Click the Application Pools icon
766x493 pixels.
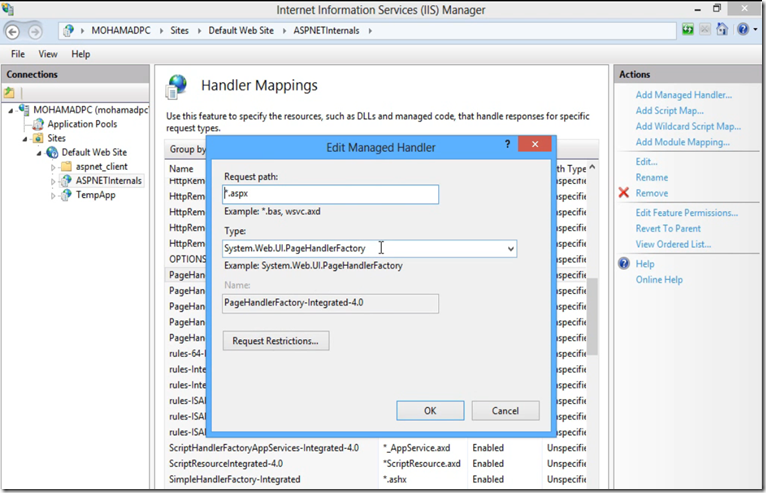click(x=38, y=124)
